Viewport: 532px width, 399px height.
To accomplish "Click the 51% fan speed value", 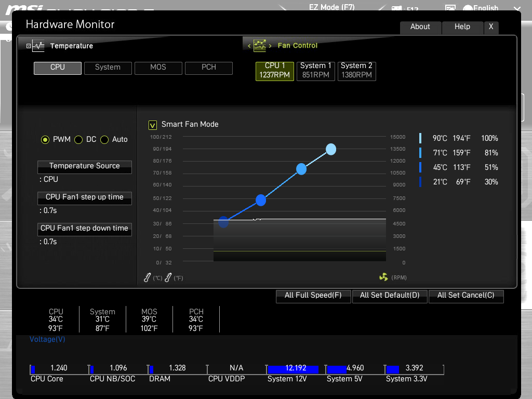I will click(491, 168).
